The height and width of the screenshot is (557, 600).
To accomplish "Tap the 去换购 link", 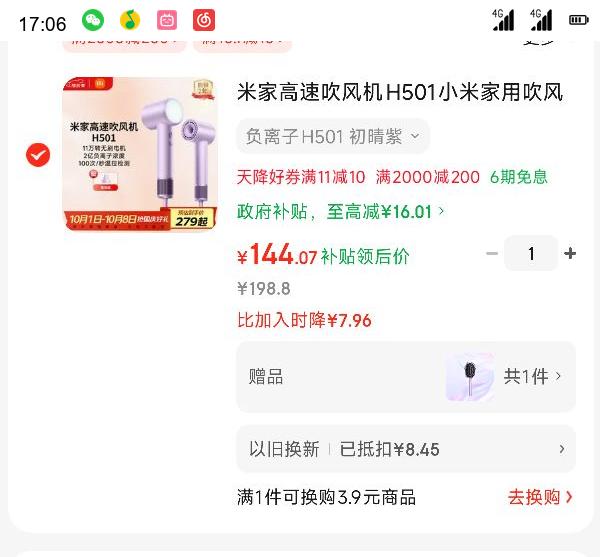I will [540, 497].
